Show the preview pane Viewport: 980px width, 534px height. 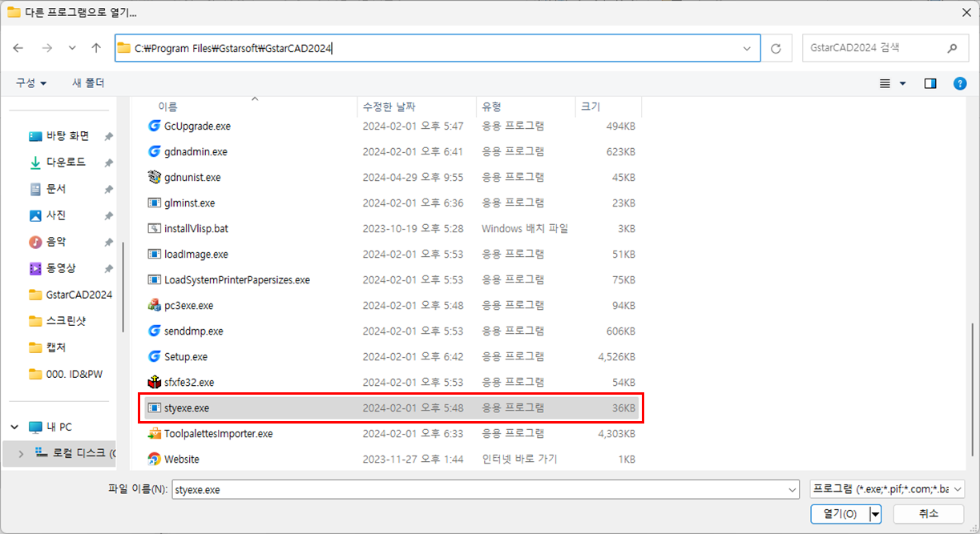click(930, 83)
